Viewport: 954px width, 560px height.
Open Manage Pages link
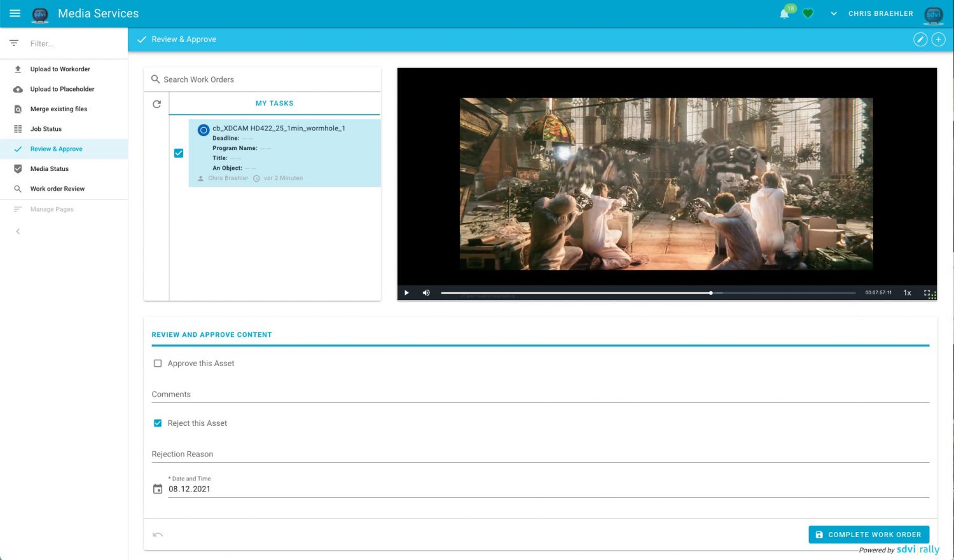tap(52, 209)
